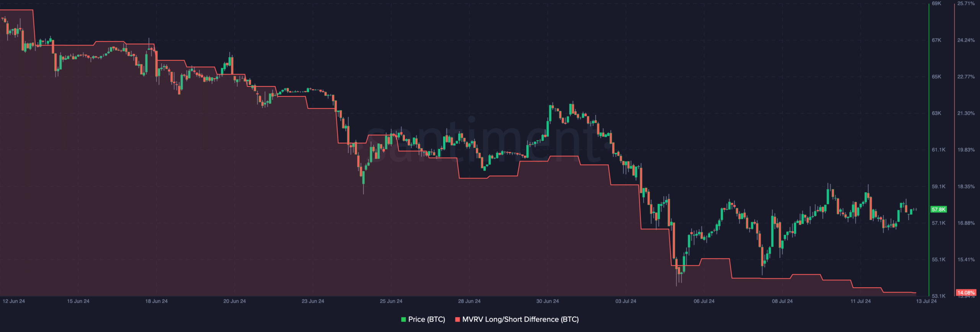Select the red 14.08% MVRV value badge
Viewport: 980px width, 332px height.
tap(966, 293)
